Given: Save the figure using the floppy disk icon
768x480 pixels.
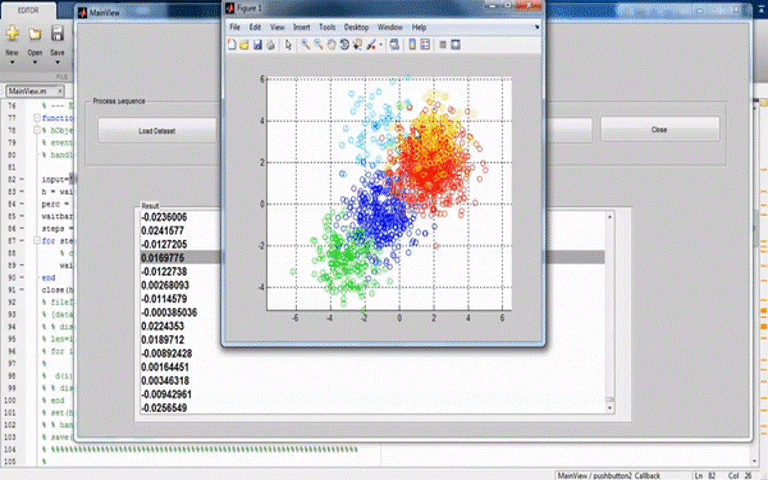Looking at the screenshot, I should point(257,45).
